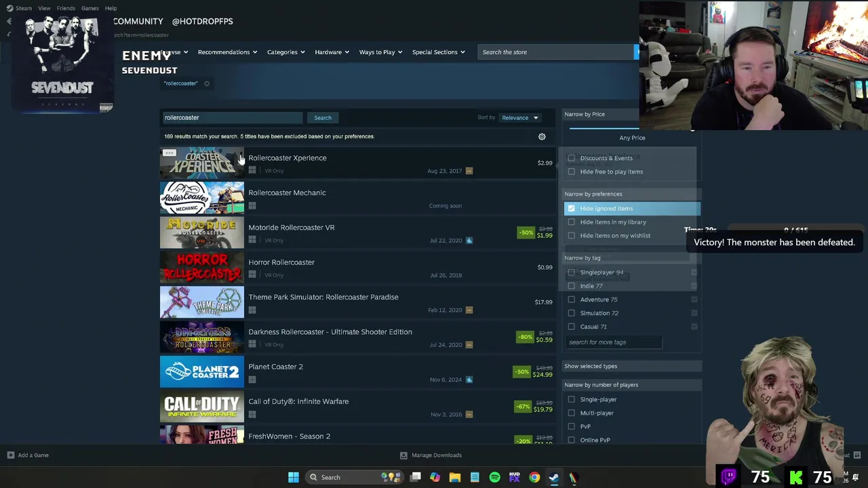Open the Rollercoaster Mechanic result
The image size is (868, 488).
tap(357, 199)
